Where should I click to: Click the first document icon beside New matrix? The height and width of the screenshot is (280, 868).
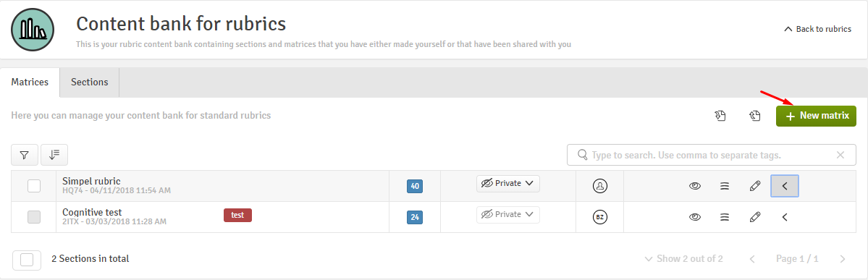720,116
